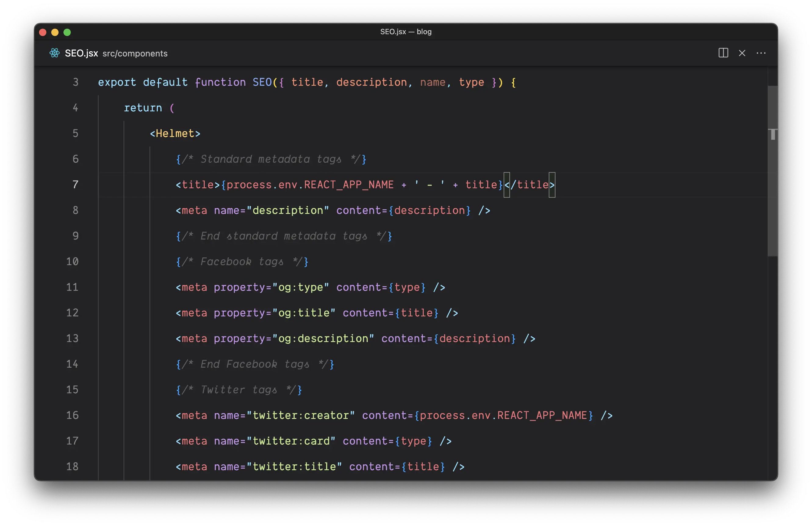The image size is (812, 526).
Task: Close the SEO.jsx editor tab
Action: [x=742, y=53]
